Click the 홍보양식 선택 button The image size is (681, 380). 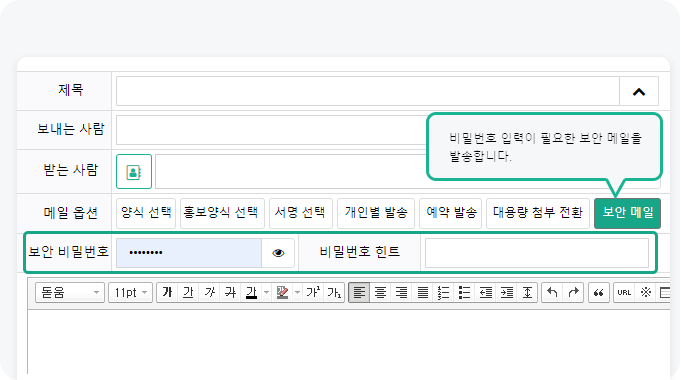coord(222,213)
